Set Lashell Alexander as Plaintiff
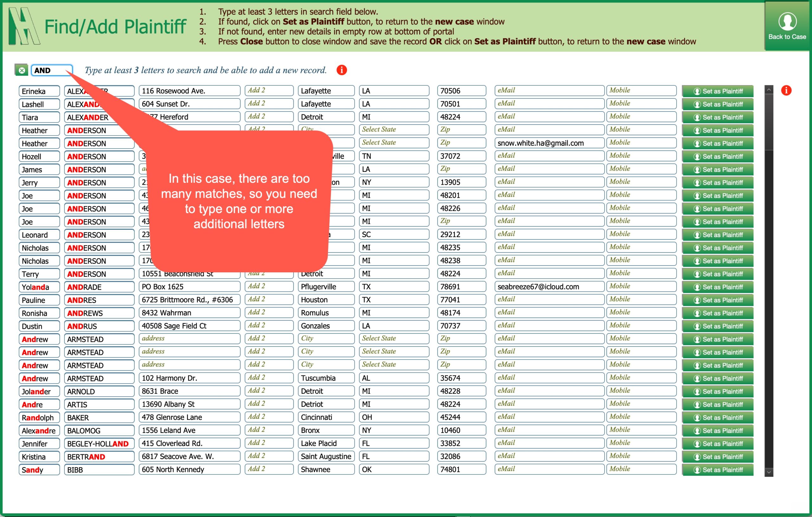 tap(717, 104)
